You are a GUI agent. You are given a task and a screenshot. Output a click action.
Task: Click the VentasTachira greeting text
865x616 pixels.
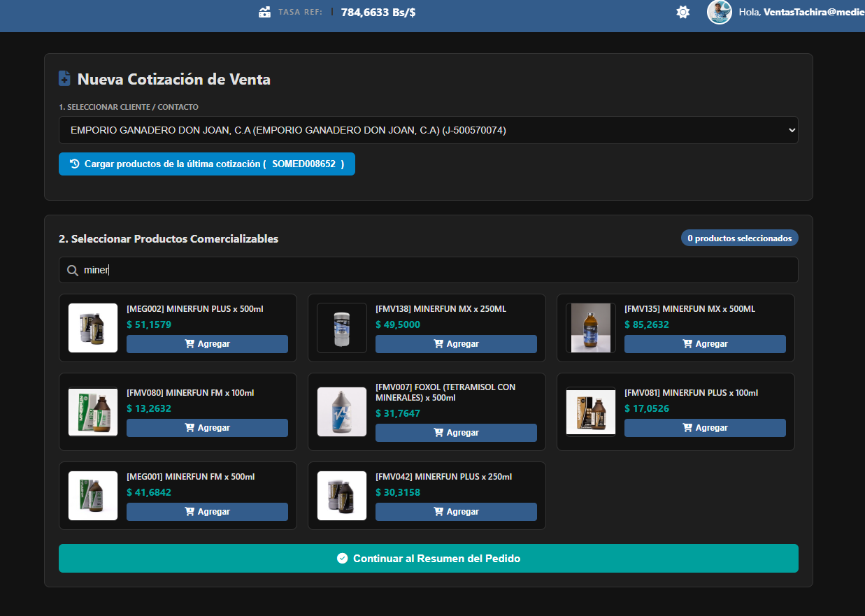click(801, 12)
